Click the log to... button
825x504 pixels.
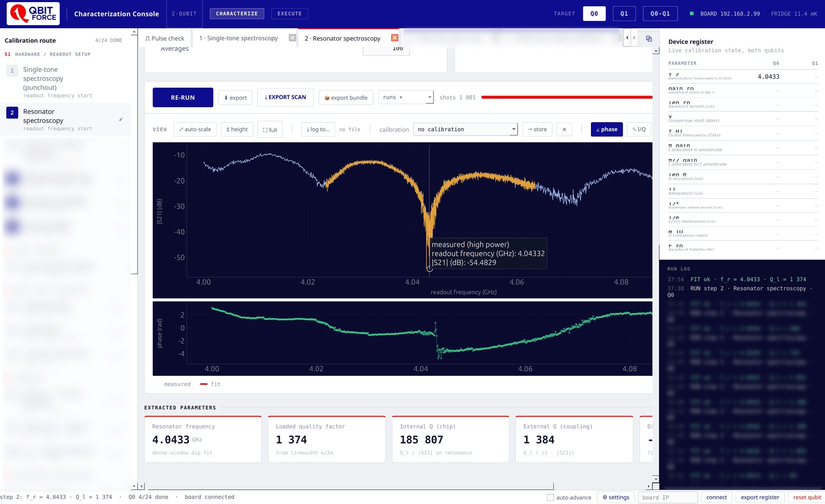coord(318,130)
